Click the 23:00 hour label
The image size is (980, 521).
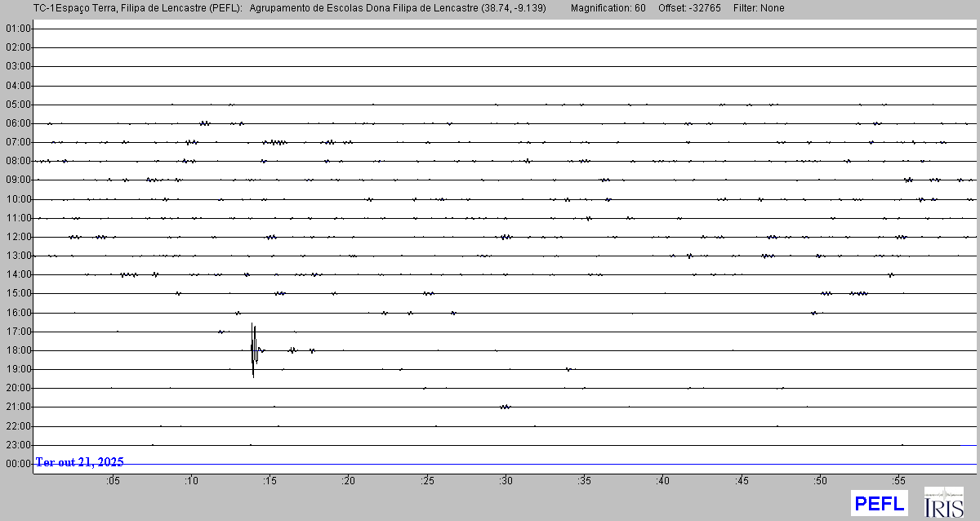(x=18, y=445)
